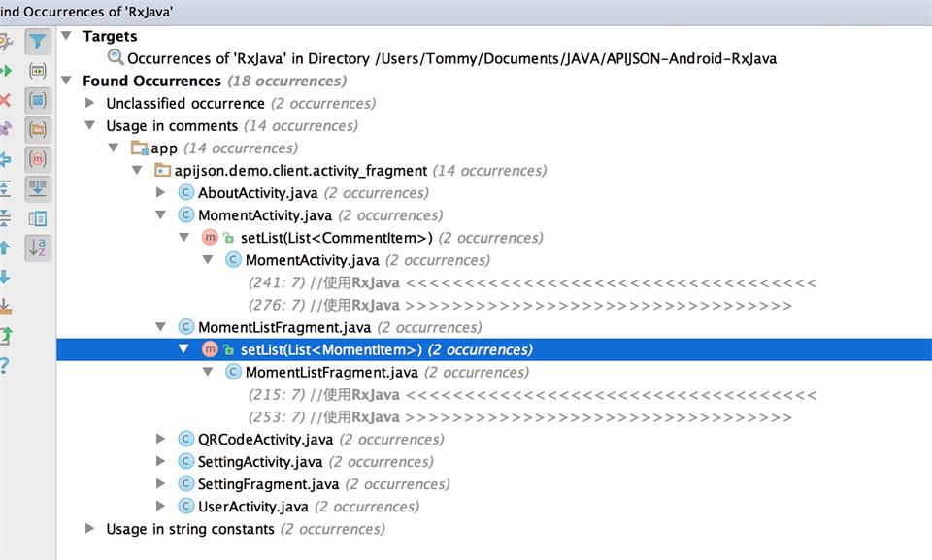This screenshot has height=560, width=932.
Task: Open occurrence at line 276 in MomentActivity
Action: pos(520,305)
